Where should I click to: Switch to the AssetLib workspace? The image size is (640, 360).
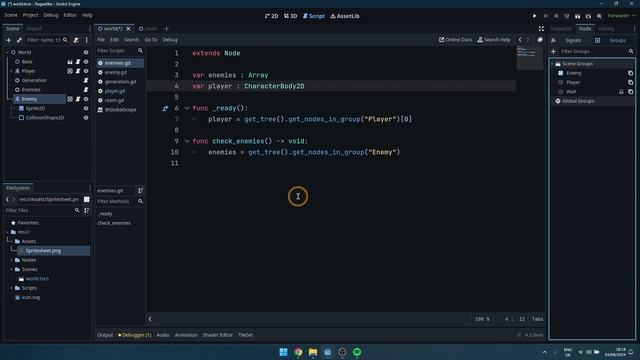pyautogui.click(x=345, y=16)
